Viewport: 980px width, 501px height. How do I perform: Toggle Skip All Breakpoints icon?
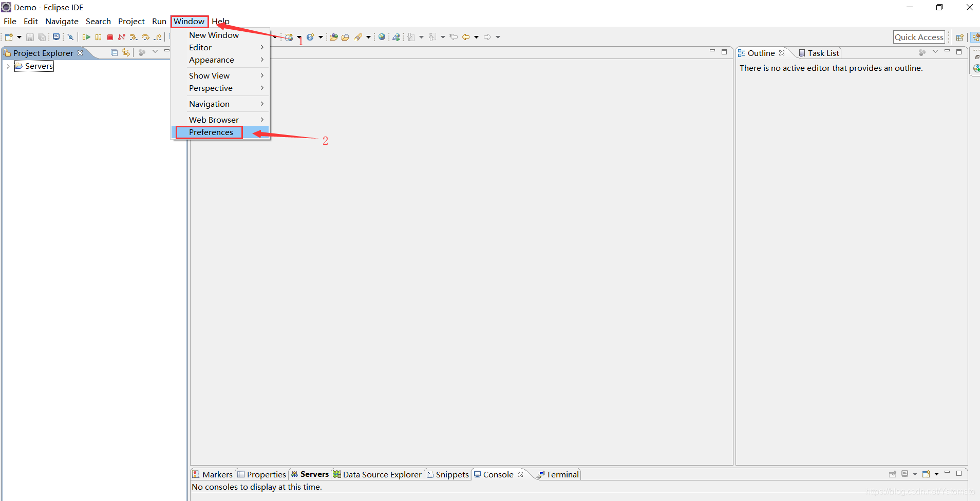pyautogui.click(x=71, y=37)
